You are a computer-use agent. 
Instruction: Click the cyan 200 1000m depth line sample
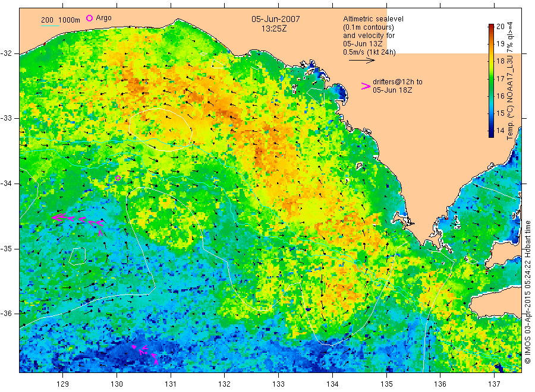point(50,25)
